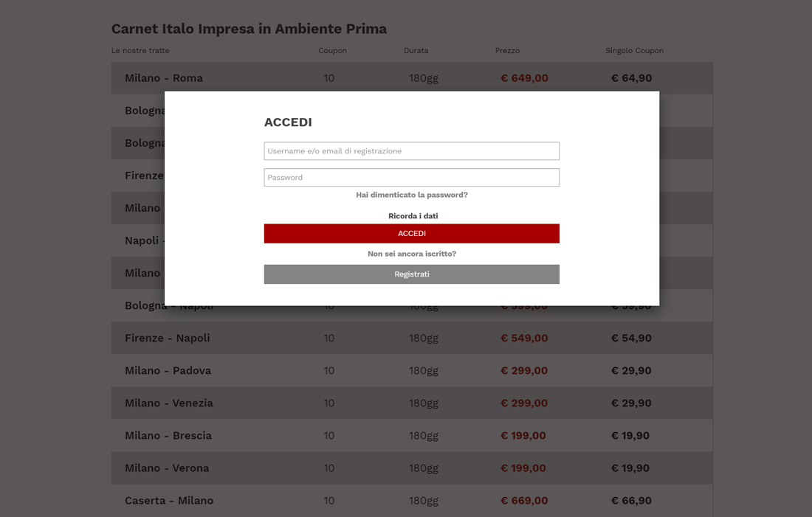The height and width of the screenshot is (517, 812).
Task: Click the 180gg duration in Firenze - Napoli row
Action: coord(424,339)
